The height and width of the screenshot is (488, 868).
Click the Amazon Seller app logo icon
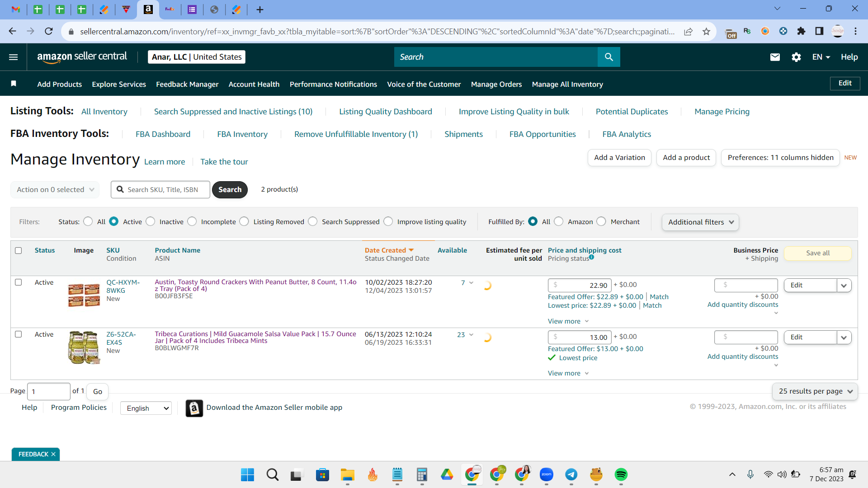194,408
